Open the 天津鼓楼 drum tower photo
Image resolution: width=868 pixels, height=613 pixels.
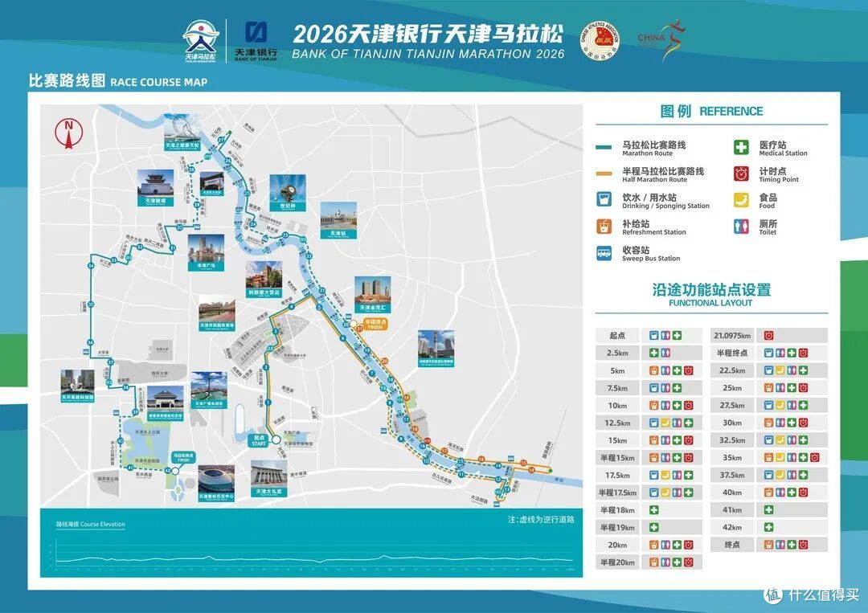[156, 187]
